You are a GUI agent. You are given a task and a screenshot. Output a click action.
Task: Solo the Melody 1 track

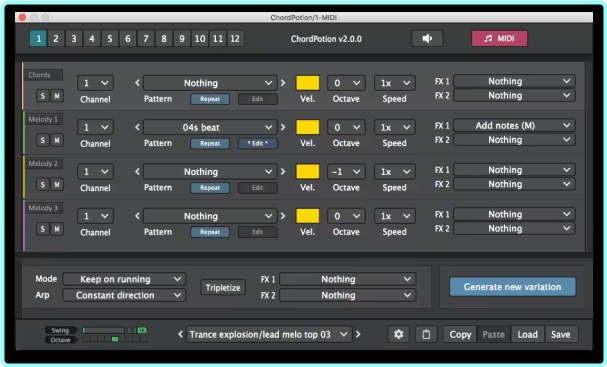tap(43, 140)
